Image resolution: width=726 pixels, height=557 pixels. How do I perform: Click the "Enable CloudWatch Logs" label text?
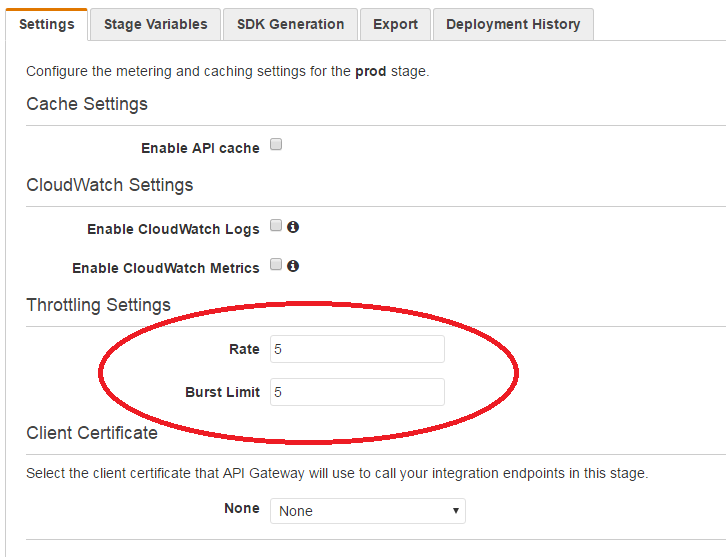click(173, 229)
